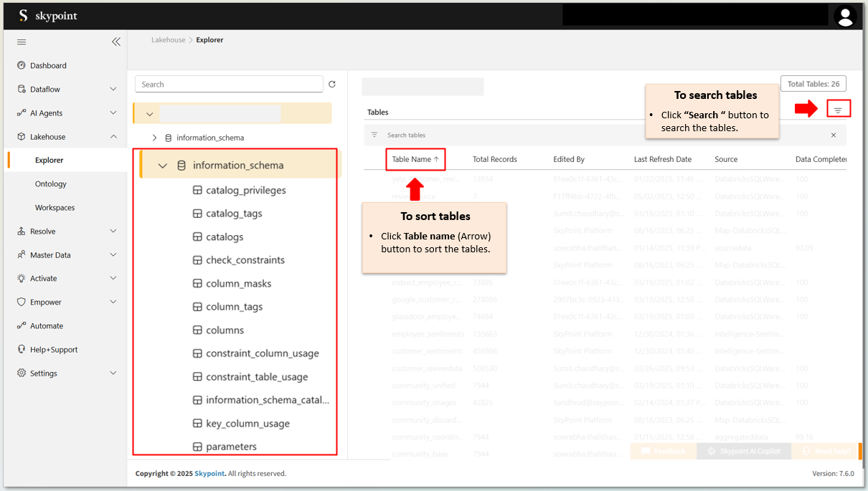868x491 pixels.
Task: Open the Skypoint AI Copilot button
Action: [743, 451]
